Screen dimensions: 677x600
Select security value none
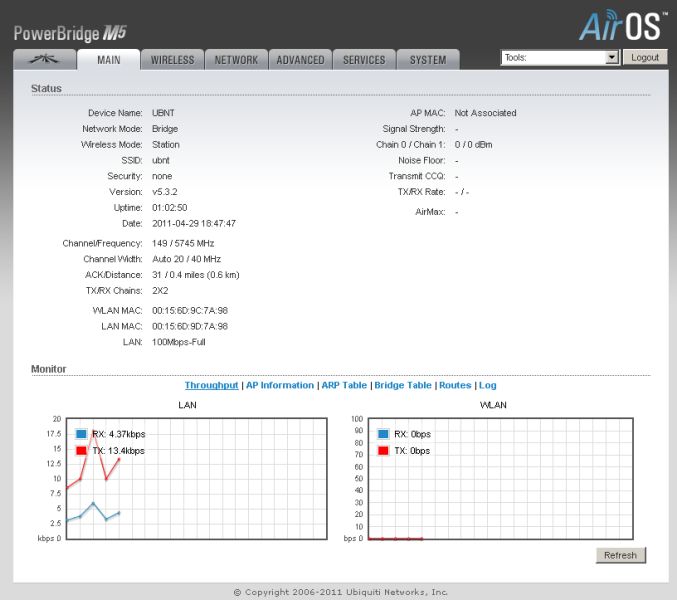click(x=162, y=176)
